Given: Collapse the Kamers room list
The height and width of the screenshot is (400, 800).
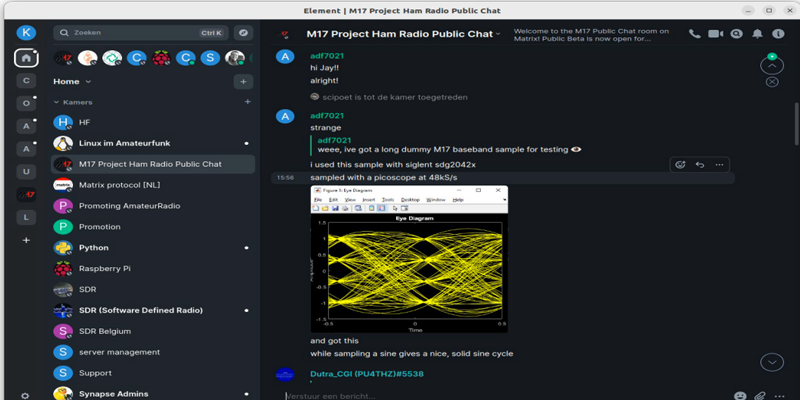Looking at the screenshot, I should click(x=73, y=102).
